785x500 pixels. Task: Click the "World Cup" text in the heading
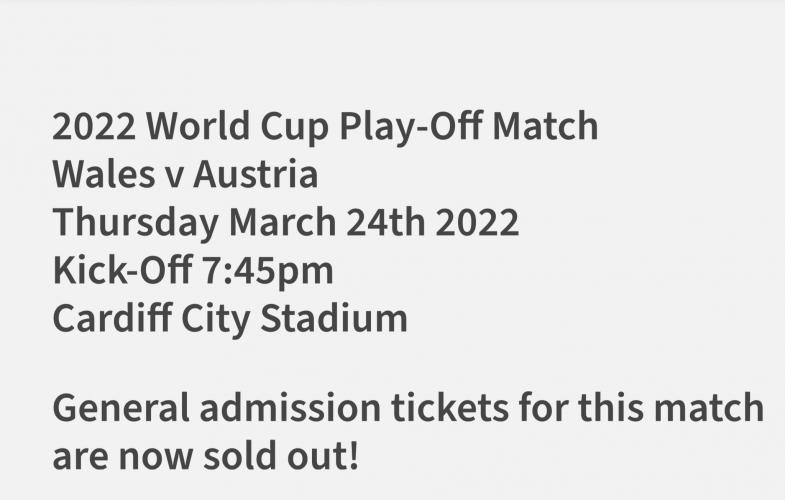pos(240,128)
